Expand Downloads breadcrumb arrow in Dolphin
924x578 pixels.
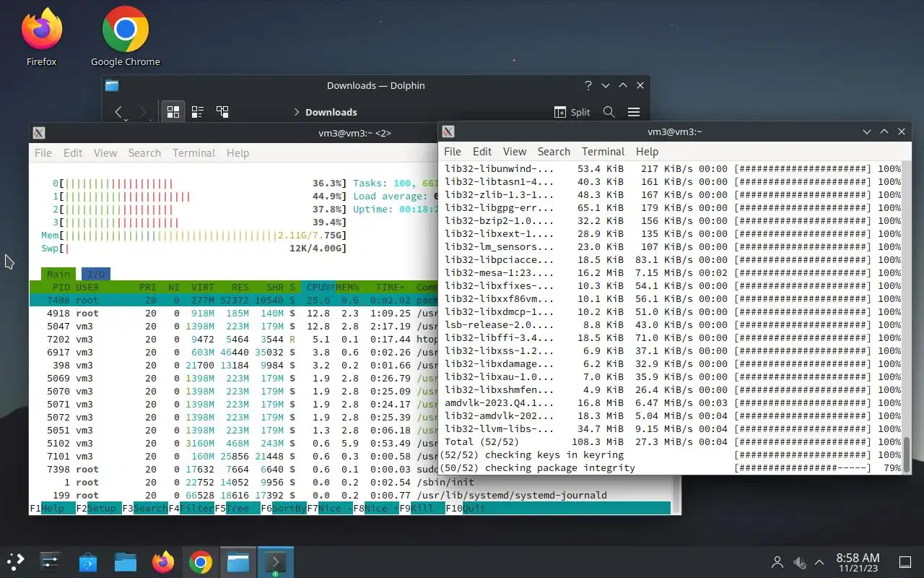pos(297,112)
